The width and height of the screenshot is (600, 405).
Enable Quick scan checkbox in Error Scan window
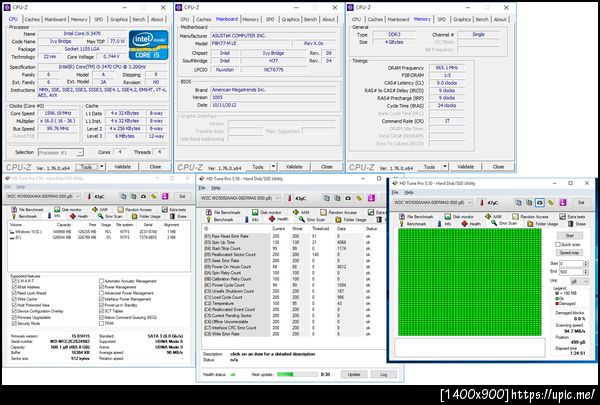tap(558, 244)
